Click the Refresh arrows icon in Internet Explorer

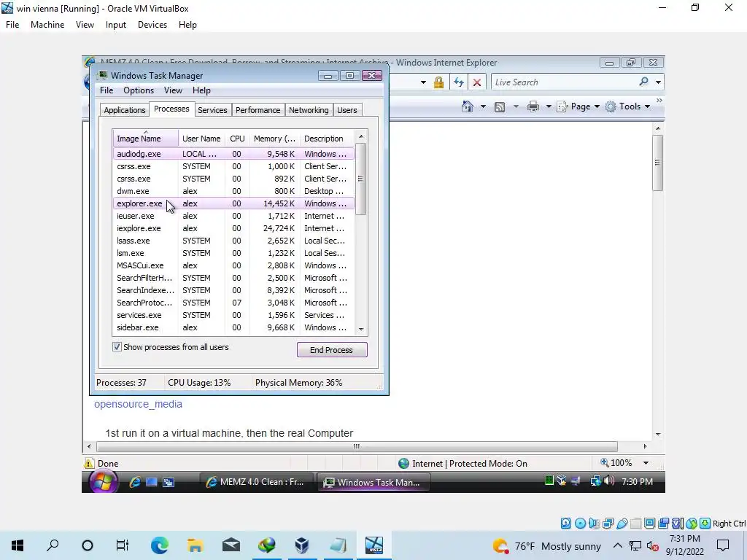459,82
